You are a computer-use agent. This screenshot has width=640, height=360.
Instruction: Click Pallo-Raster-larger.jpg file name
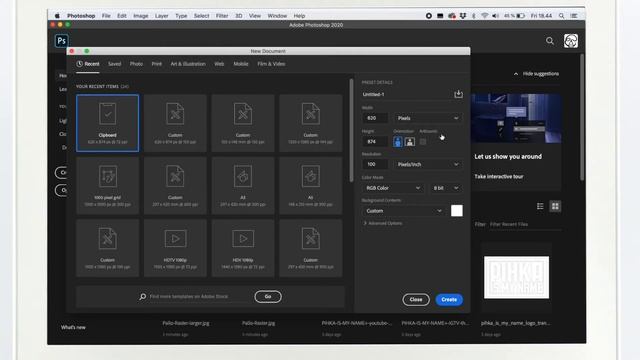(x=186, y=323)
